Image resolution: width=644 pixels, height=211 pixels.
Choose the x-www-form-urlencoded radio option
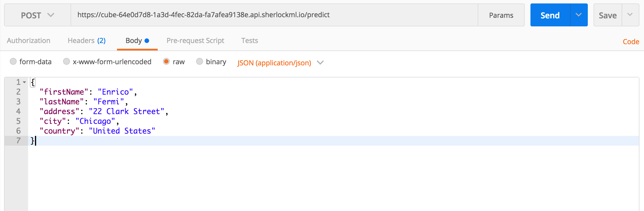tap(67, 62)
